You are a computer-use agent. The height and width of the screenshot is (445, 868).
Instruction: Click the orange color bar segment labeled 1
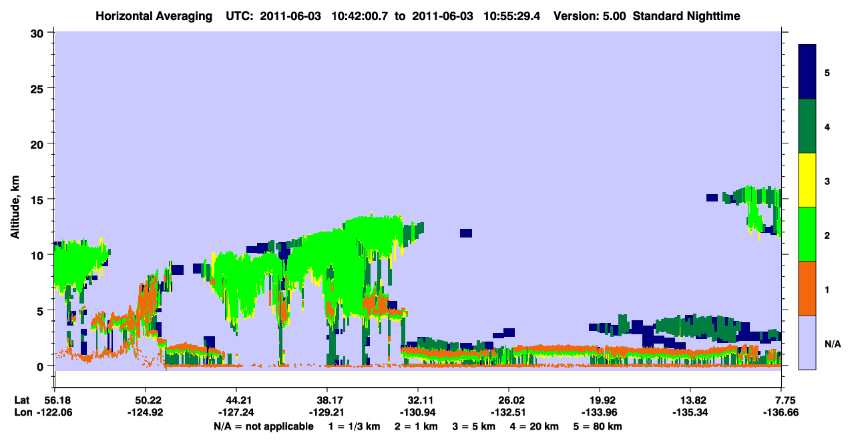(807, 288)
